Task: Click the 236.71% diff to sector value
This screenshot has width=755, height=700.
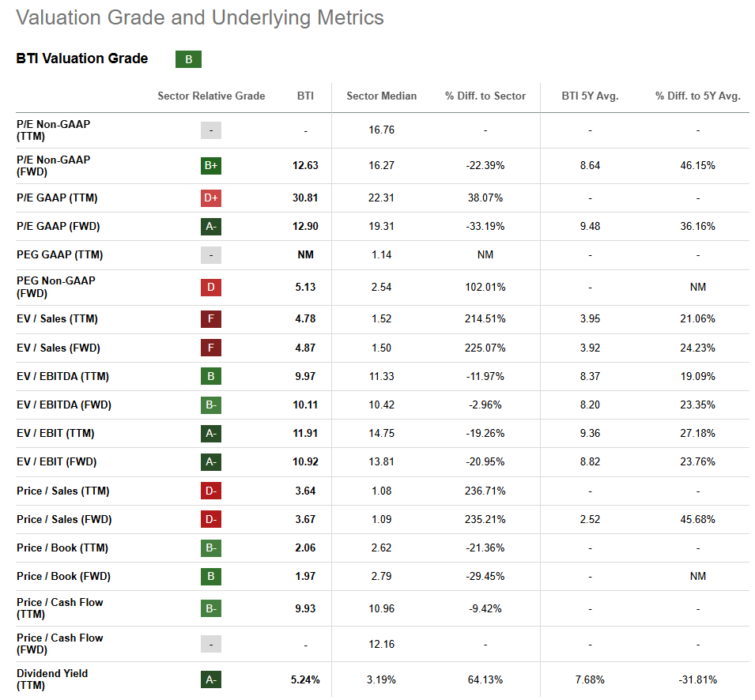Action: pos(485,491)
